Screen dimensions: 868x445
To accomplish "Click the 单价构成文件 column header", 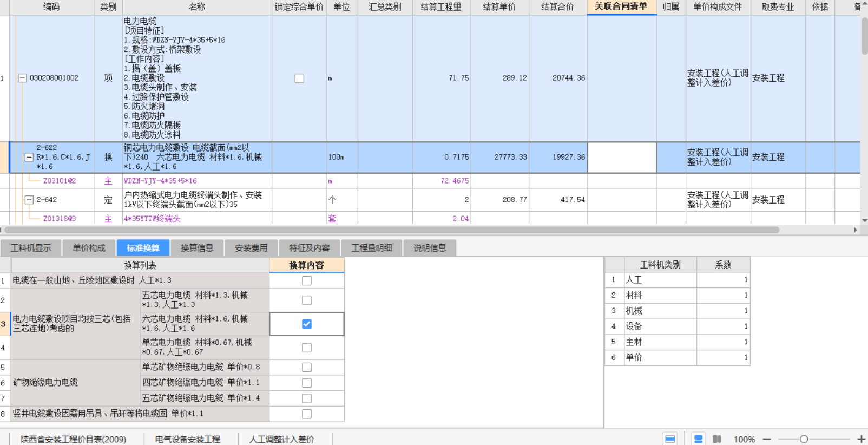I will [x=718, y=7].
